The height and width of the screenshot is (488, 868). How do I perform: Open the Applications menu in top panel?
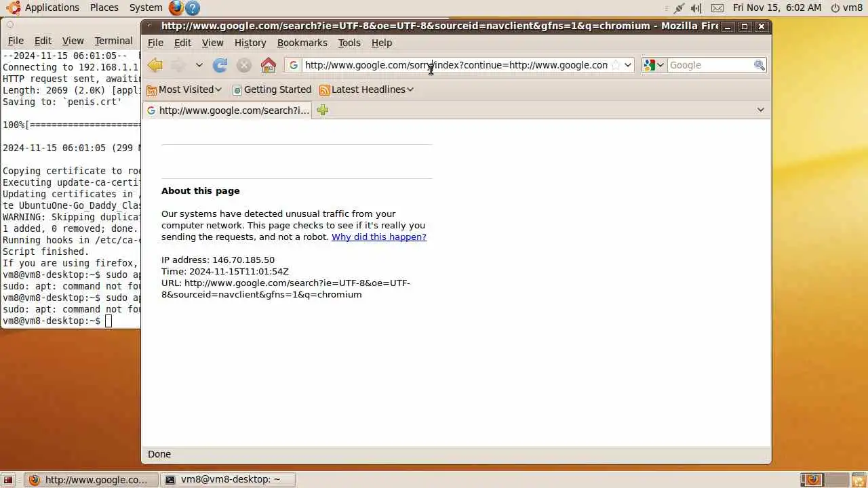(x=52, y=8)
